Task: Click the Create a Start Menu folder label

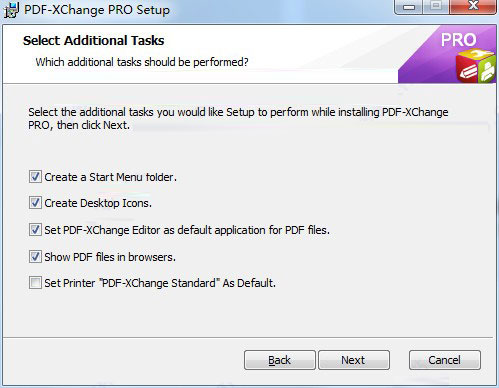Action: (x=110, y=177)
